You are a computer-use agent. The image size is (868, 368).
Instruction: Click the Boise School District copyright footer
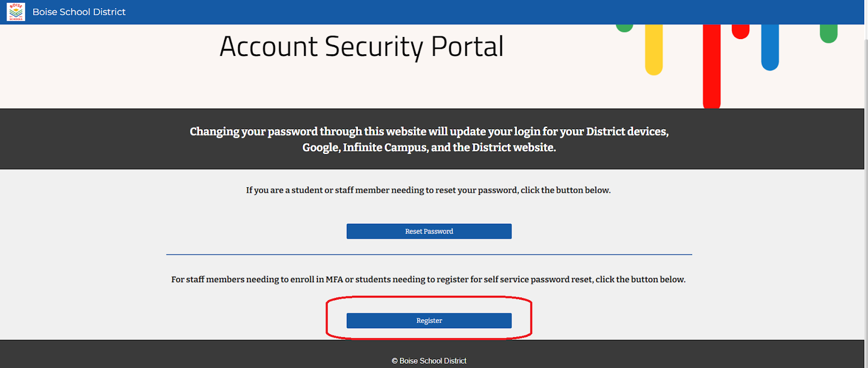point(429,361)
